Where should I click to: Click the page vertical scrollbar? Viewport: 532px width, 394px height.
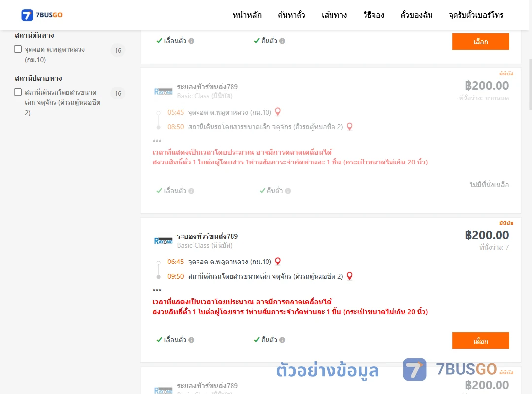(x=531, y=85)
